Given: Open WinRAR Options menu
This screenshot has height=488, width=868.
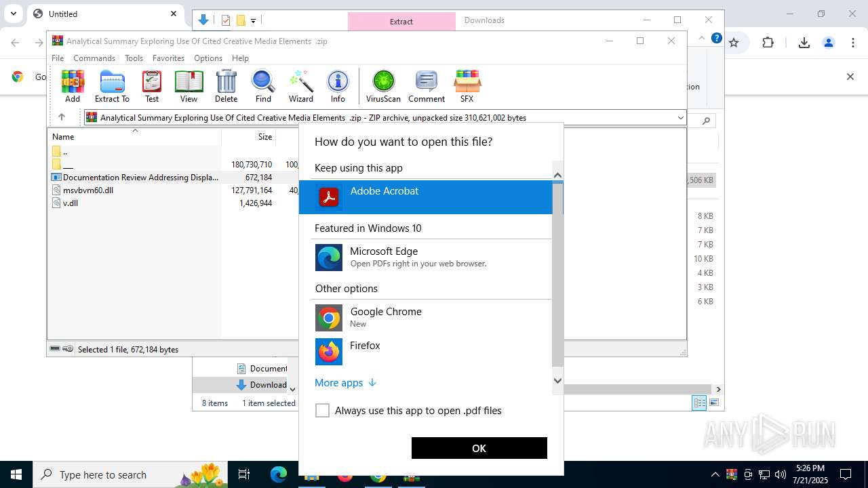Looking at the screenshot, I should (x=208, y=58).
